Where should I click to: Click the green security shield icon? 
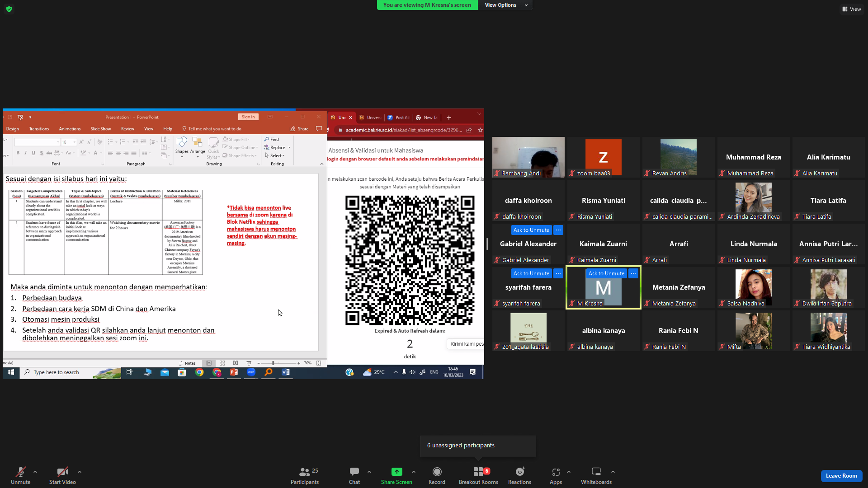click(9, 9)
